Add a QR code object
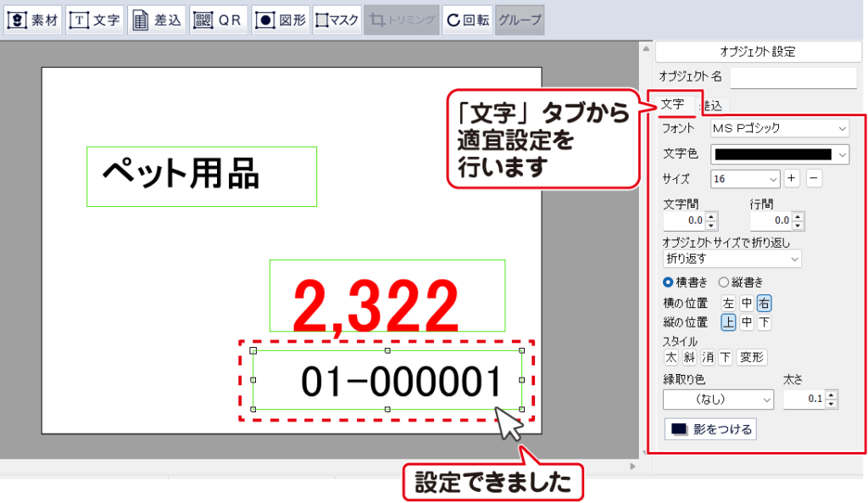 [x=219, y=20]
